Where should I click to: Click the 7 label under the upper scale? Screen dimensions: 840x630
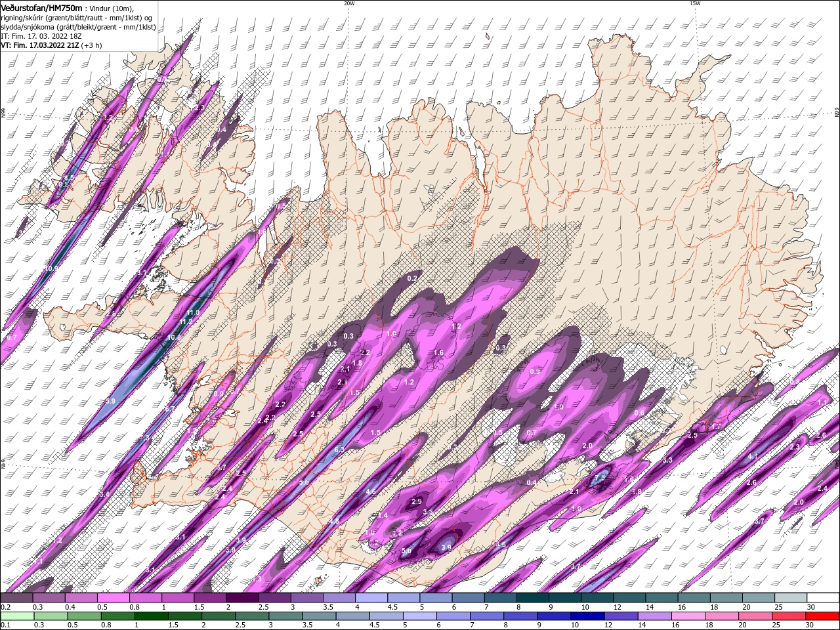tap(486, 608)
